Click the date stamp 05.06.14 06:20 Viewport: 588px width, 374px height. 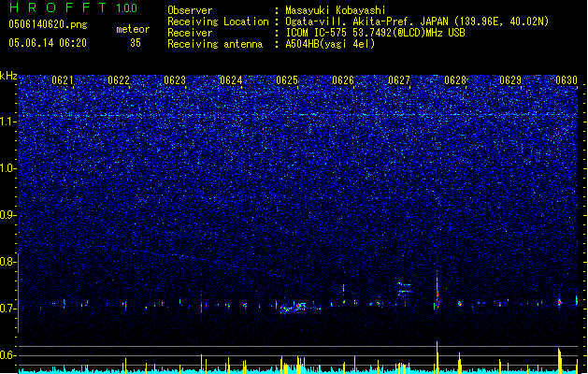click(48, 43)
